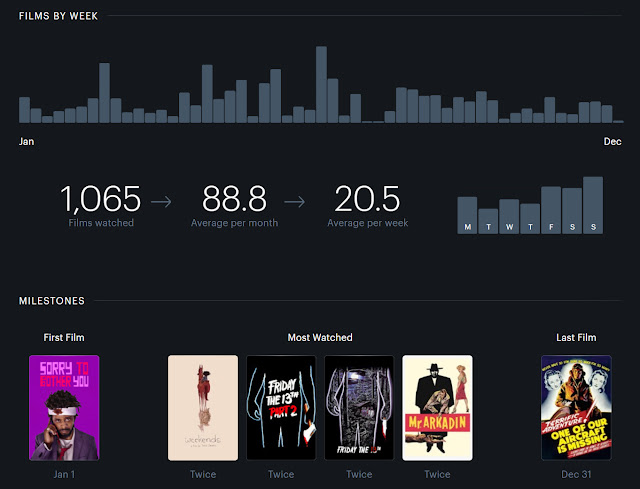Viewport: 640px width, 489px height.
Task: Click the First Film heading
Action: coord(64,338)
